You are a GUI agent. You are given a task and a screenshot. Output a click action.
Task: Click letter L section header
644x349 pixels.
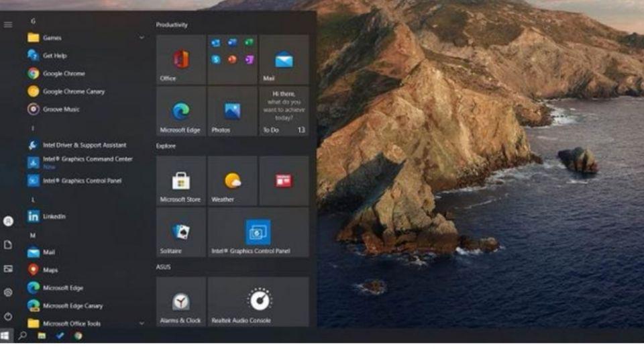click(x=33, y=200)
